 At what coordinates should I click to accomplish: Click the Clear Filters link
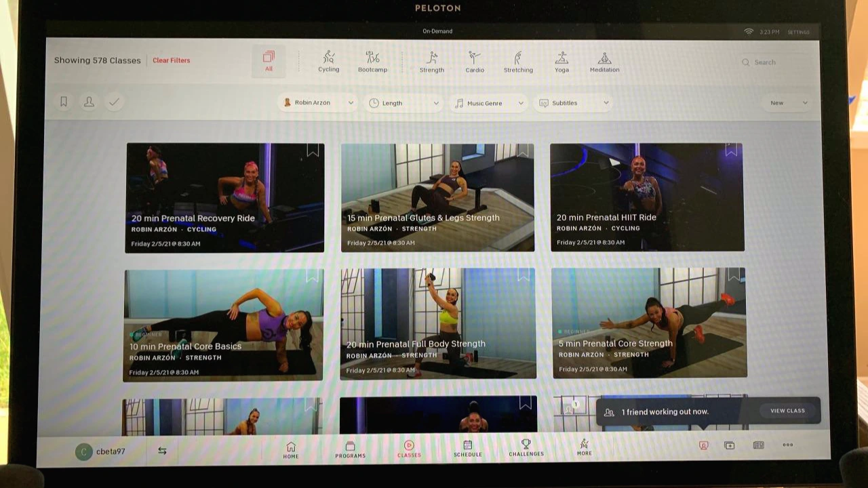pyautogui.click(x=172, y=60)
